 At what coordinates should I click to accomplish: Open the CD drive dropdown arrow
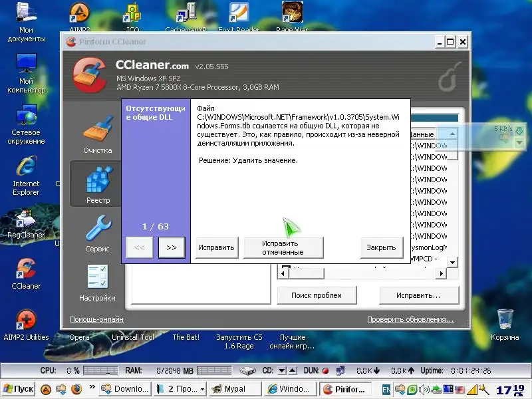(281, 370)
